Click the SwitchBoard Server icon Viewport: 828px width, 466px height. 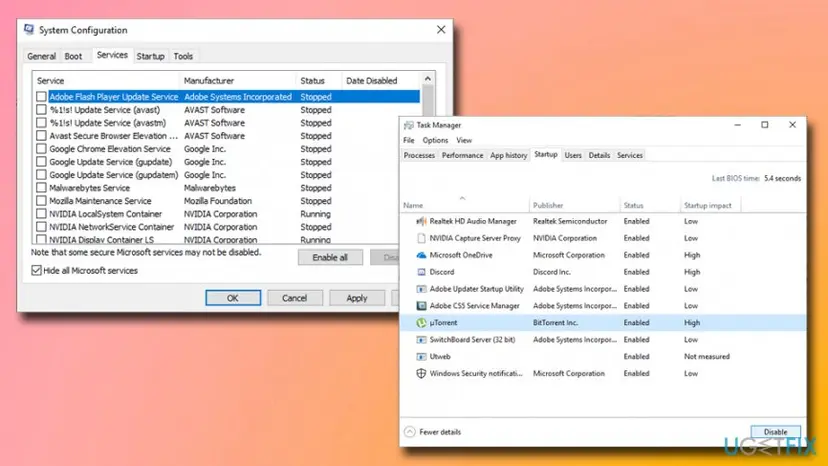pyautogui.click(x=421, y=340)
